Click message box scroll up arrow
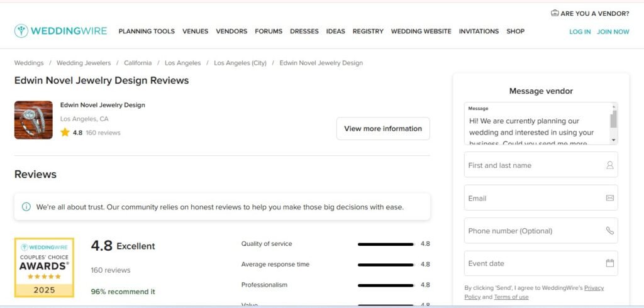Image resolution: width=644 pixels, height=308 pixels. pyautogui.click(x=614, y=106)
